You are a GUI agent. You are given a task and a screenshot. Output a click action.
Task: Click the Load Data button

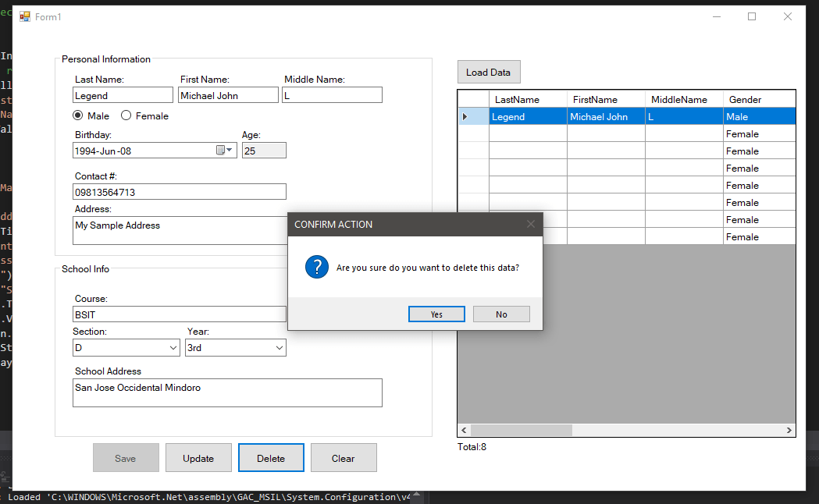click(x=489, y=71)
